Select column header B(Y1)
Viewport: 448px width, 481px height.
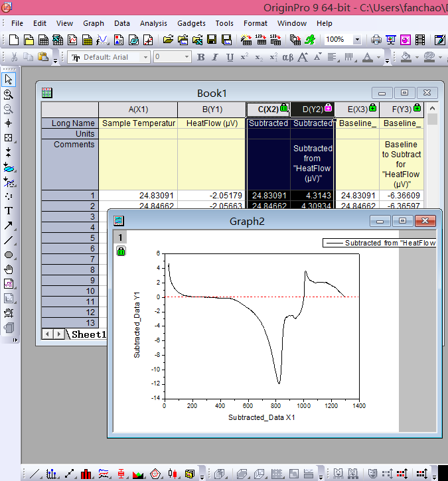(212, 109)
